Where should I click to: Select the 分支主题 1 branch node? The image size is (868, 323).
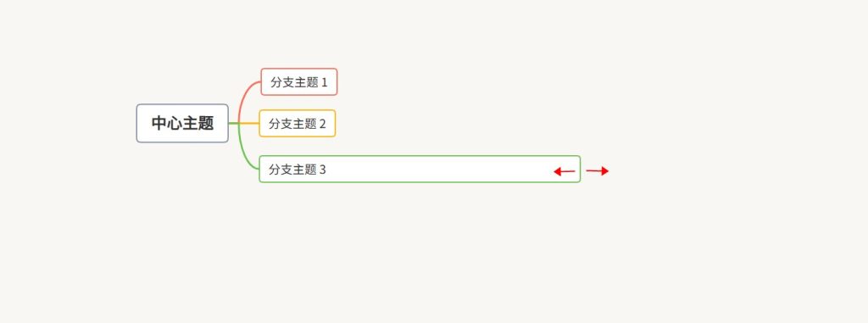click(x=299, y=82)
